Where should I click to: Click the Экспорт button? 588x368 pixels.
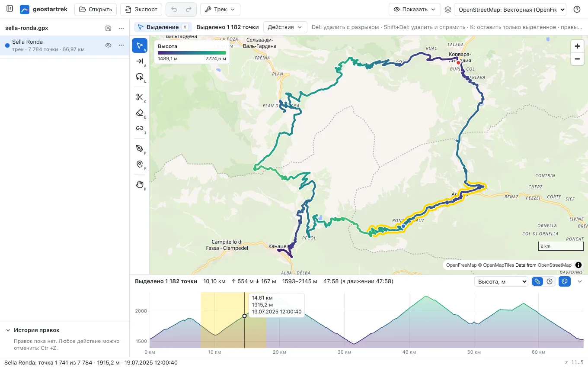pos(141,9)
